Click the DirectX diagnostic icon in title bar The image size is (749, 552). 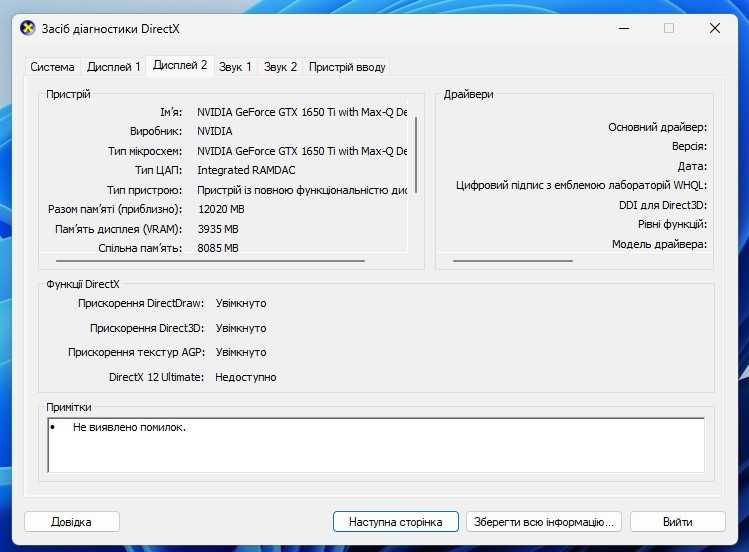(28, 28)
